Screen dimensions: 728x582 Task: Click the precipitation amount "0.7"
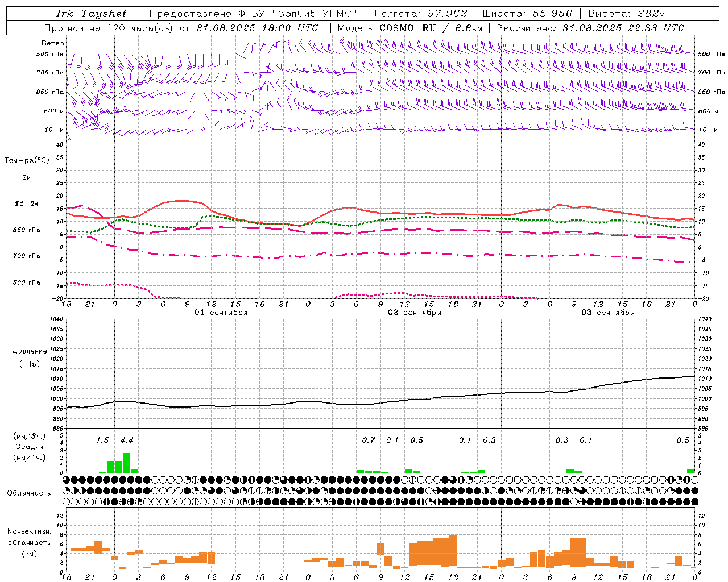tap(369, 440)
